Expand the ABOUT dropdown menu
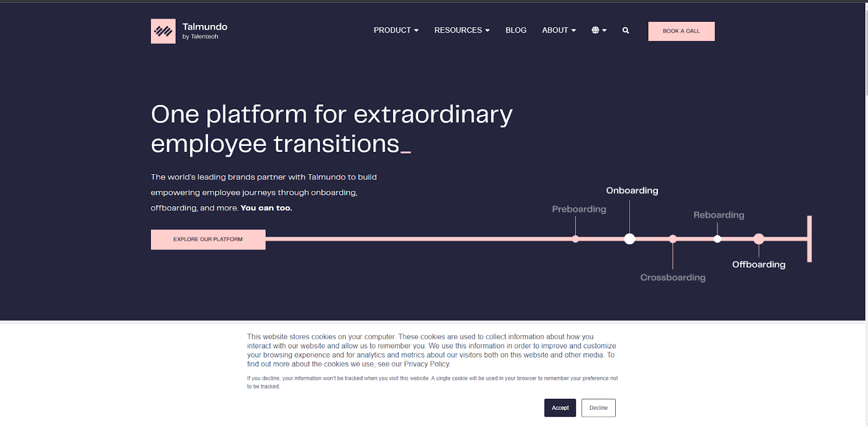The image size is (868, 427). pyautogui.click(x=559, y=30)
